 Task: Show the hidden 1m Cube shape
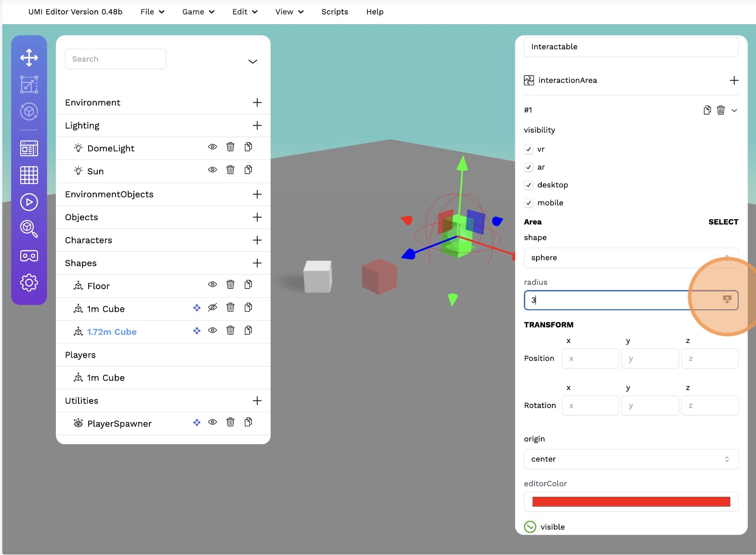212,307
